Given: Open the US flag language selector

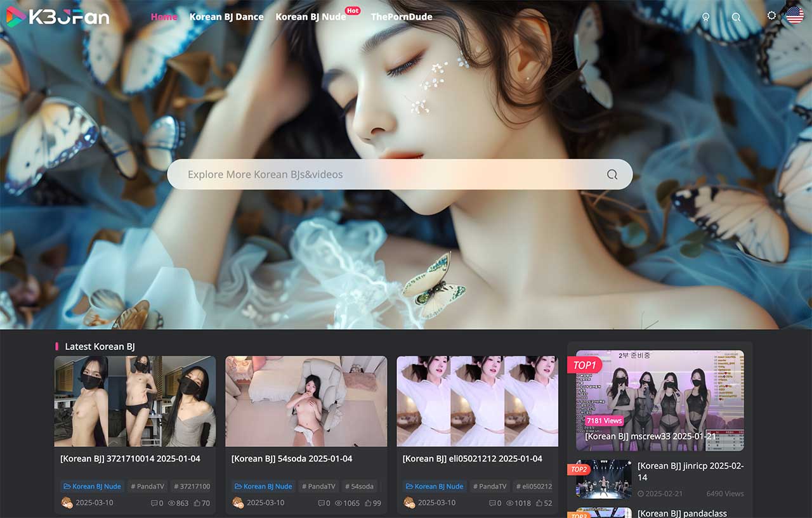Looking at the screenshot, I should (x=795, y=16).
